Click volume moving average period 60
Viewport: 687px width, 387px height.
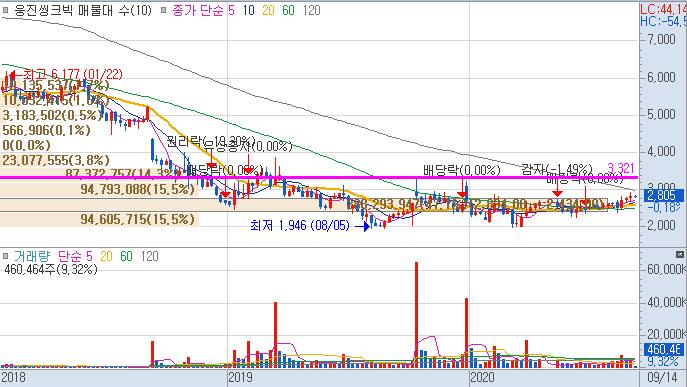coord(127,256)
